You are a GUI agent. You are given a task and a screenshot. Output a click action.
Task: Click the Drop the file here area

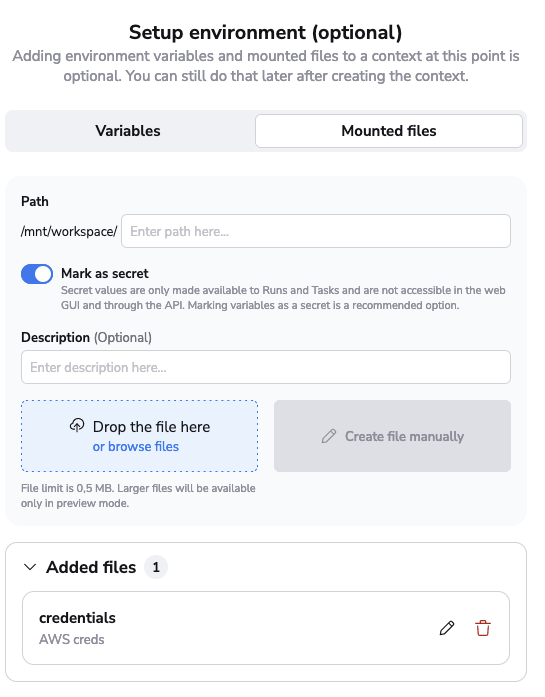coord(139,436)
